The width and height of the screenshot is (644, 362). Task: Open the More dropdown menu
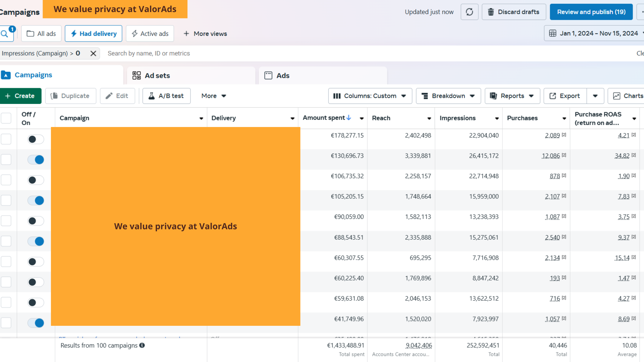pos(214,96)
